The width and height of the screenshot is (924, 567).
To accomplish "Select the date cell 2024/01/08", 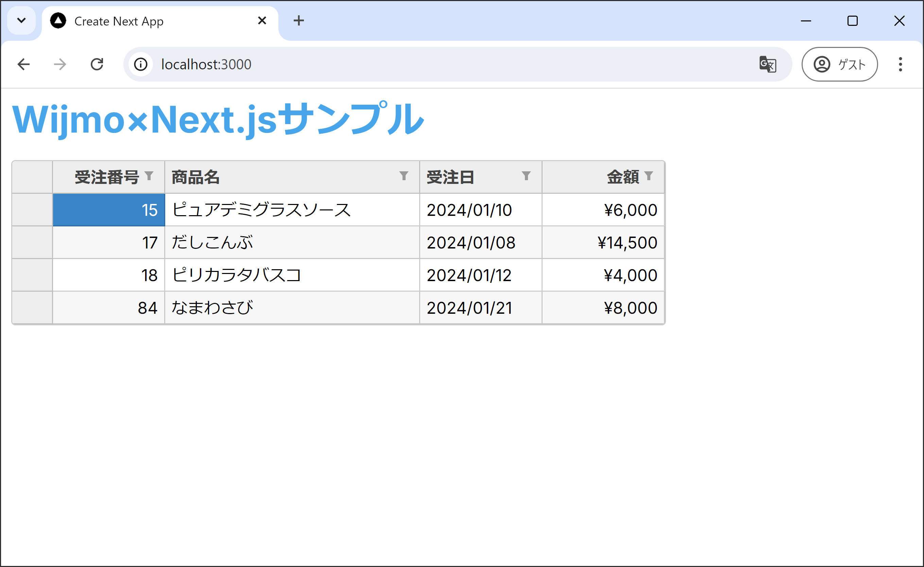I will coord(481,243).
